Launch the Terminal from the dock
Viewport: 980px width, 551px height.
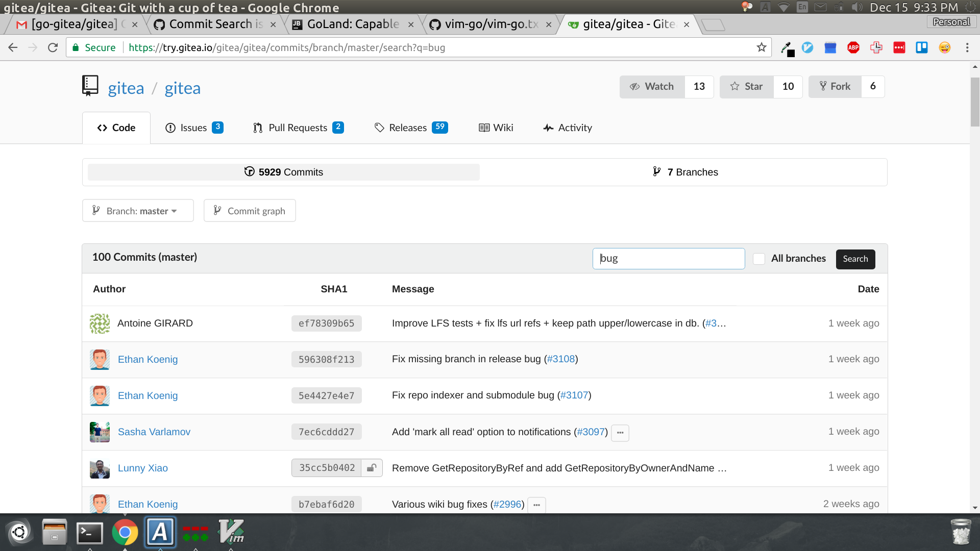tap(90, 533)
